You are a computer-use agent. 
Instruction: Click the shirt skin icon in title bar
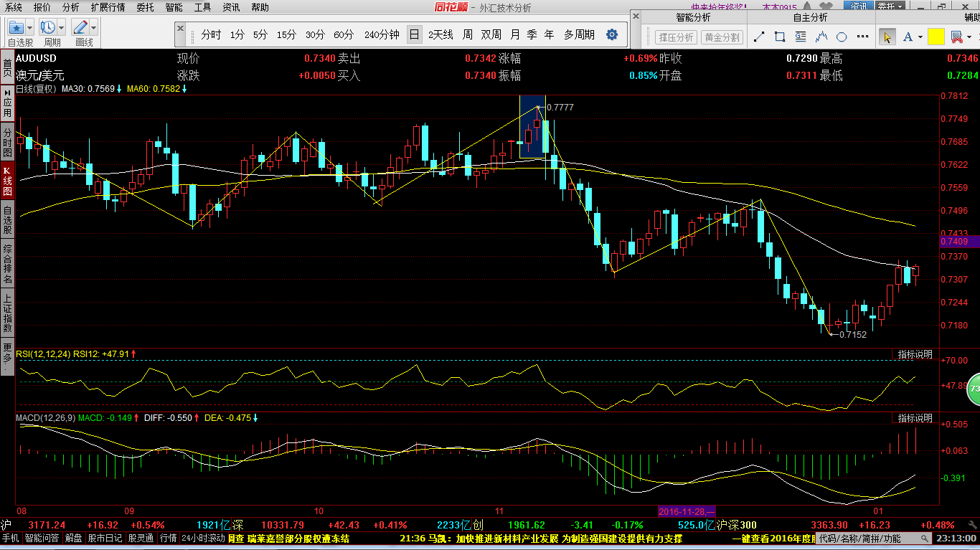coord(826,6)
